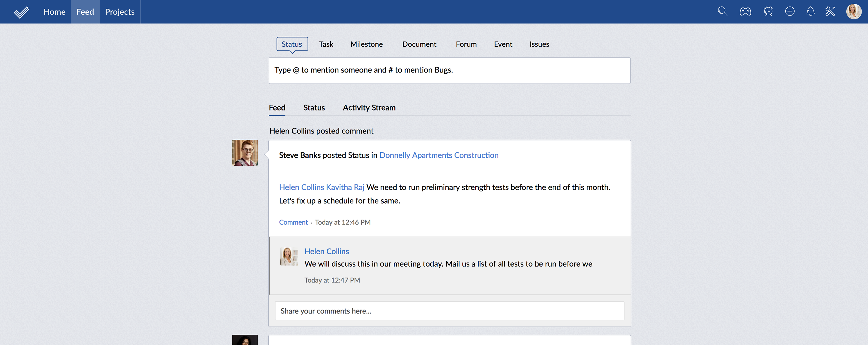This screenshot has width=868, height=345.
Task: Click the Helen Collins mention in status
Action: pyautogui.click(x=301, y=187)
